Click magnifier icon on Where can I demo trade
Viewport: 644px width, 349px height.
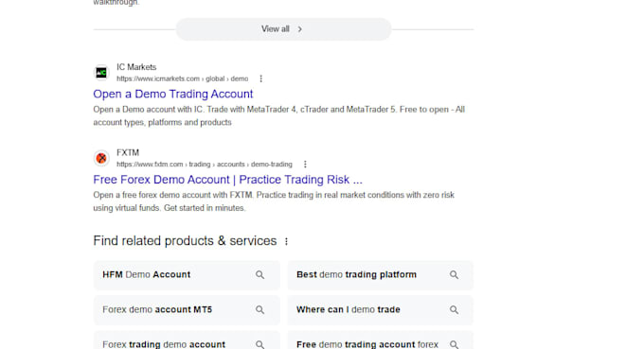pyautogui.click(x=454, y=309)
